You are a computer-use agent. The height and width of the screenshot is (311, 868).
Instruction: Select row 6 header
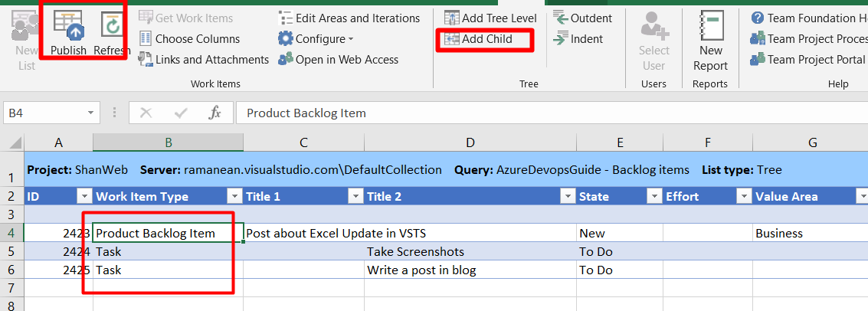(x=12, y=270)
